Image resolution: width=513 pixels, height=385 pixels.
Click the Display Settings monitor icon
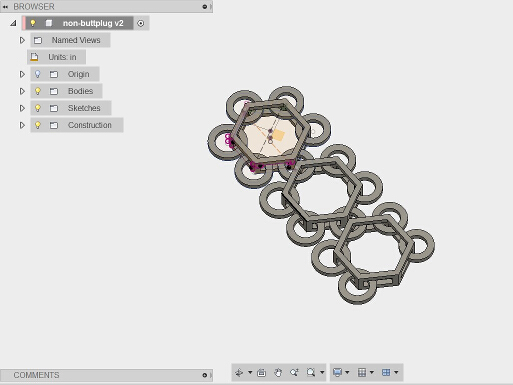337,372
